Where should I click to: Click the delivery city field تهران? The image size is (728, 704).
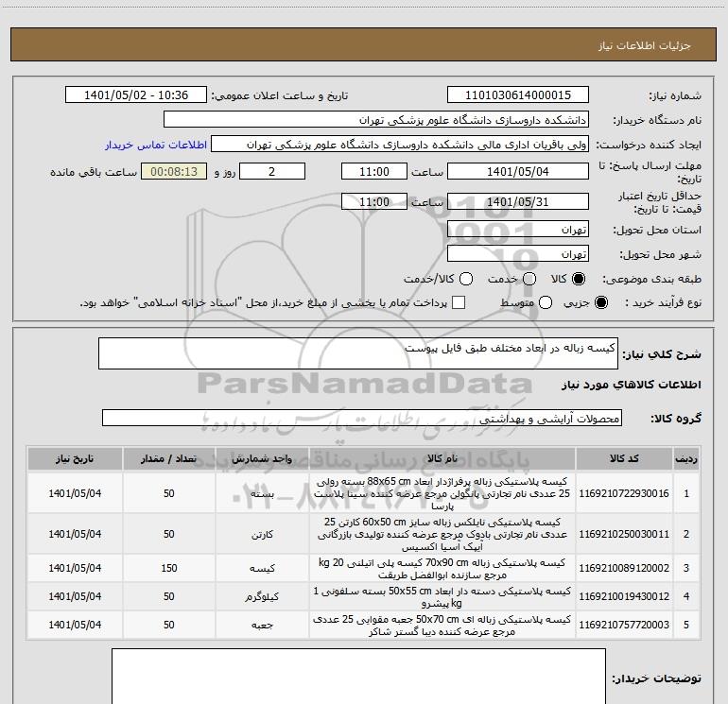pyautogui.click(x=518, y=254)
